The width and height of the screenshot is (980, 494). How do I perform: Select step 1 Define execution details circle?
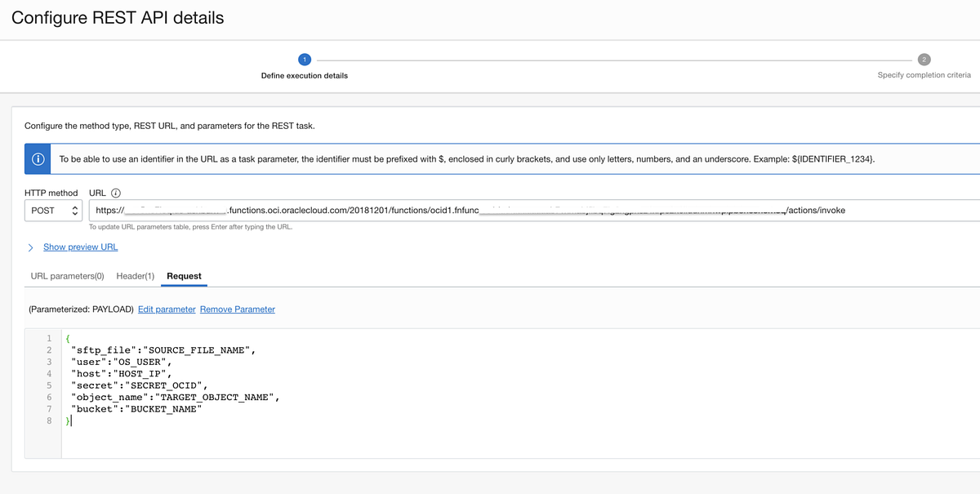point(304,59)
